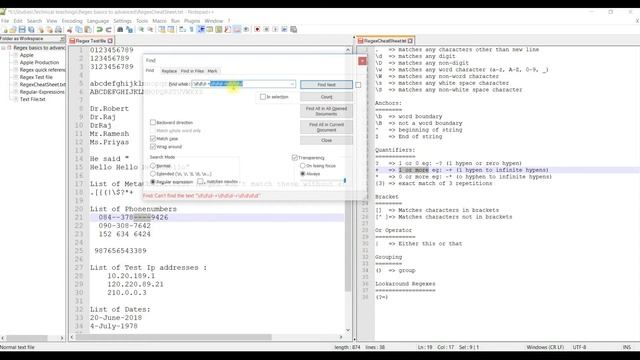Open the Function List toolbar icon
The height and width of the screenshot is (360, 640).
[228, 29]
